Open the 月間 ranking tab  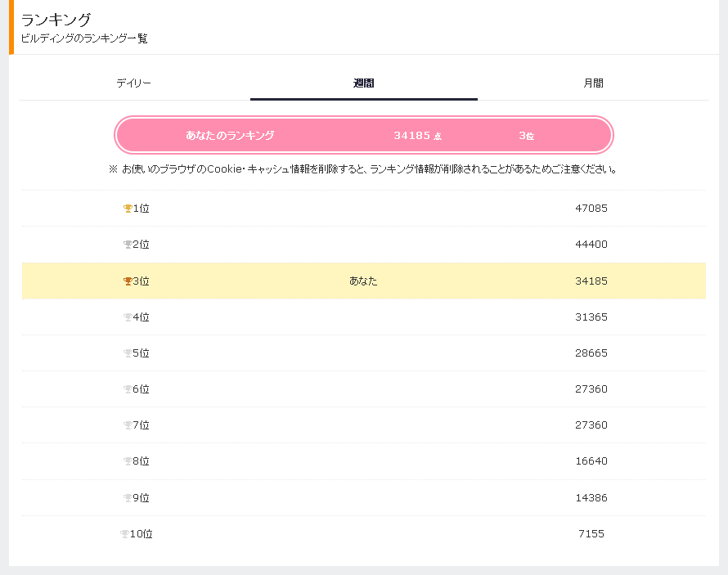pyautogui.click(x=593, y=83)
